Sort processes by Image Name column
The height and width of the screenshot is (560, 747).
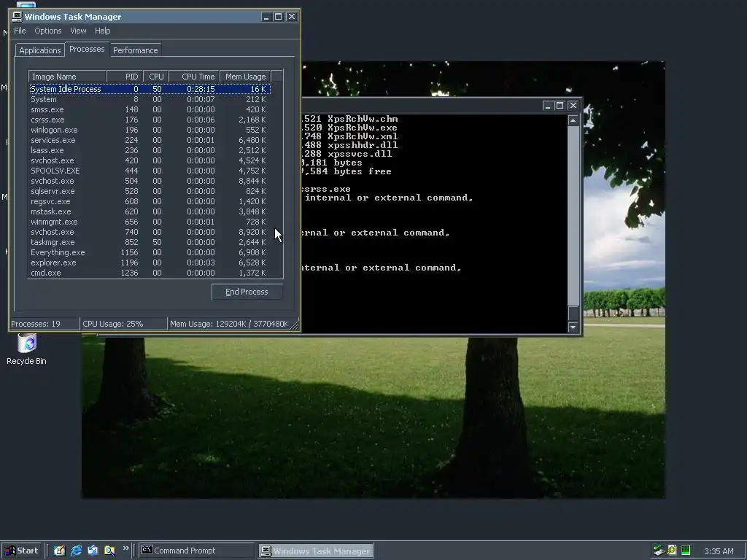[x=67, y=77]
